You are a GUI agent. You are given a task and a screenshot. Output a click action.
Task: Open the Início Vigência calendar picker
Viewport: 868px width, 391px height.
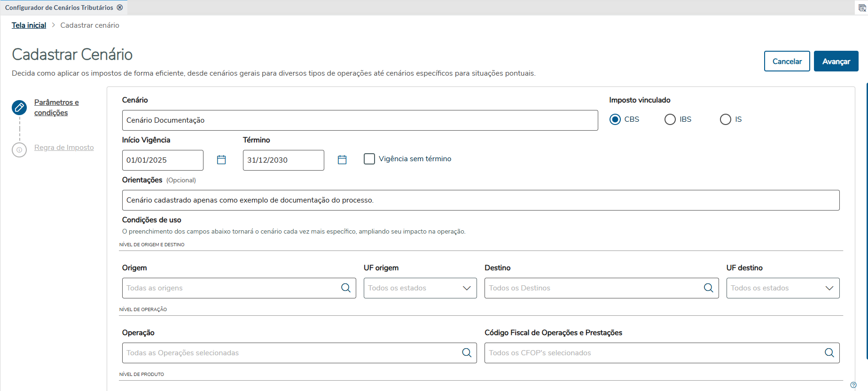tap(221, 160)
